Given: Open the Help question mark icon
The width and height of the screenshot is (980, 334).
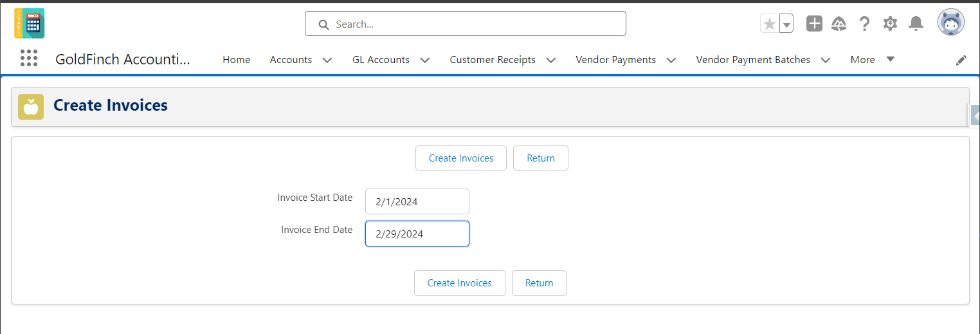Looking at the screenshot, I should point(864,24).
